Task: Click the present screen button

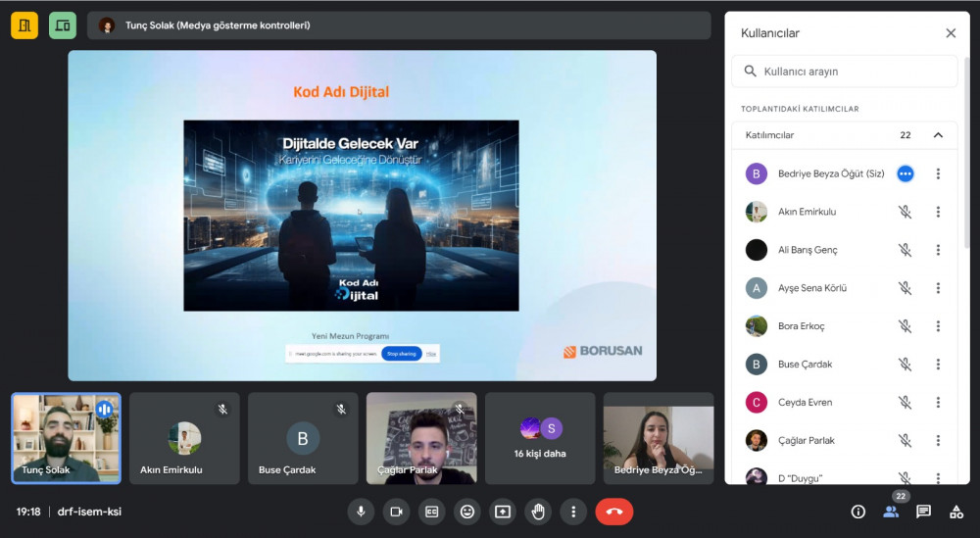Action: click(x=503, y=512)
